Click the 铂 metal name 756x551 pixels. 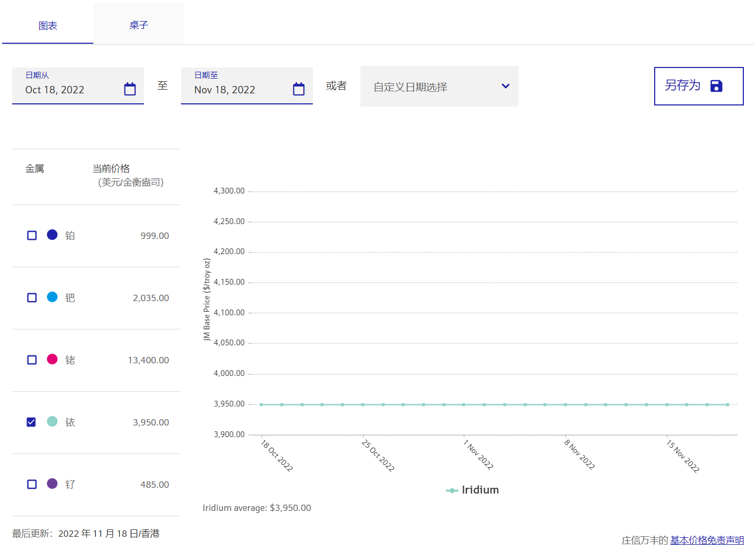coord(70,236)
